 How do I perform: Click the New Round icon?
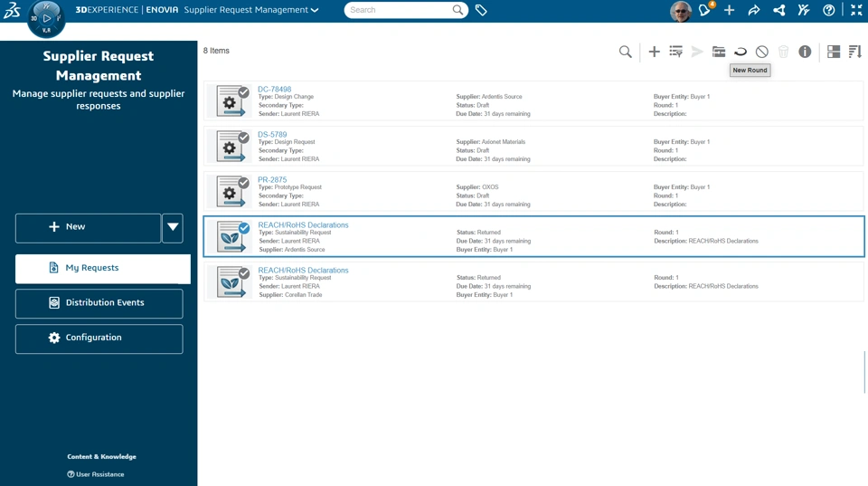tap(741, 52)
